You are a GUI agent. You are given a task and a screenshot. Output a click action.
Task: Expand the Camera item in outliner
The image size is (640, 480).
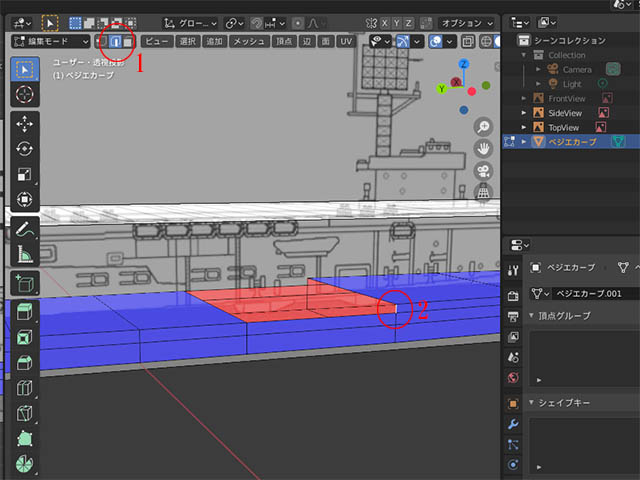pyautogui.click(x=538, y=69)
